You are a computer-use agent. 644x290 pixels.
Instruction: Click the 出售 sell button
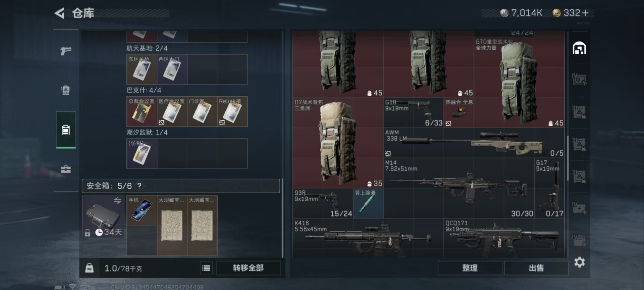[x=536, y=268]
